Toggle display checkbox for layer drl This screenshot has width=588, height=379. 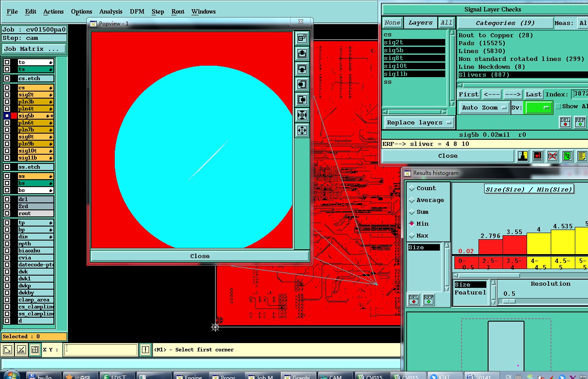[x=7, y=199]
